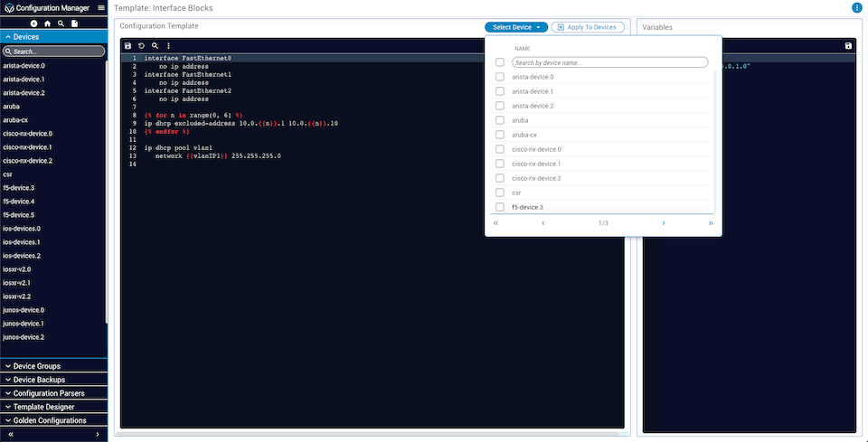
Task: Open the sidebar hamburger menu
Action: 101,8
